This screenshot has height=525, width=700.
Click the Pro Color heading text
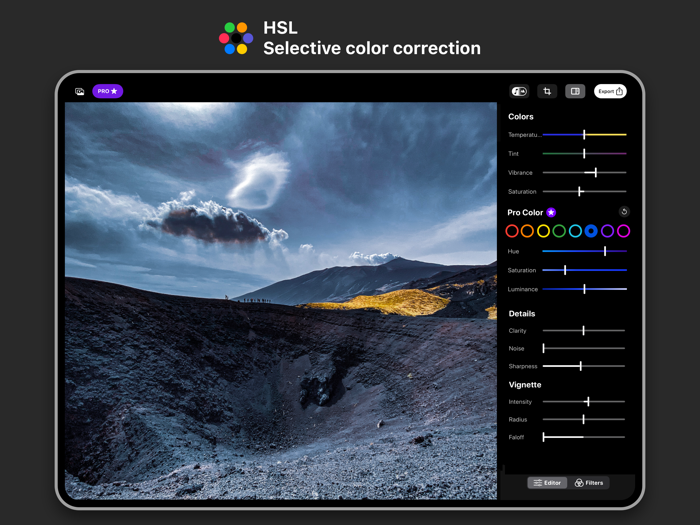click(x=525, y=212)
